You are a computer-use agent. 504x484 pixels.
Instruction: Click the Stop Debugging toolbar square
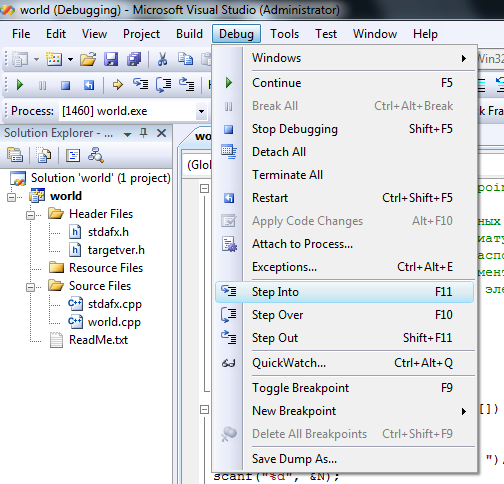tap(65, 86)
